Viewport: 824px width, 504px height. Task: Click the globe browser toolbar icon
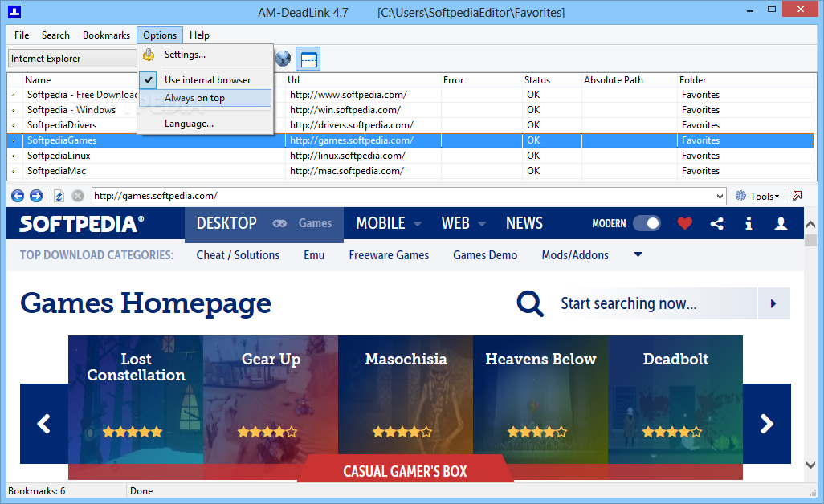[x=284, y=59]
